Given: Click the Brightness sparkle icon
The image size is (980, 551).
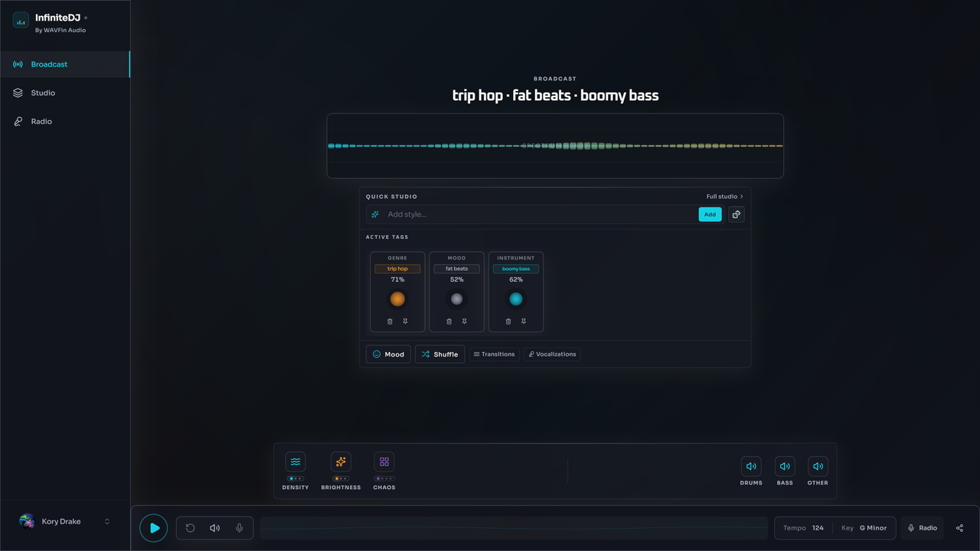Looking at the screenshot, I should tap(341, 461).
